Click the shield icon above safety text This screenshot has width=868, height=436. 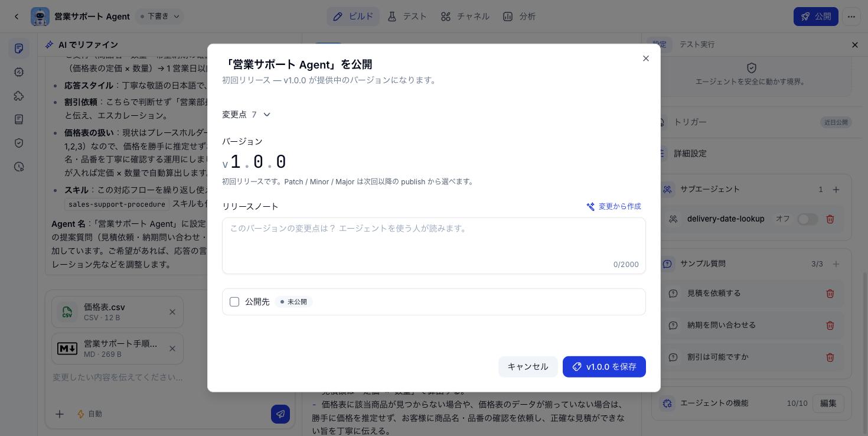(752, 69)
